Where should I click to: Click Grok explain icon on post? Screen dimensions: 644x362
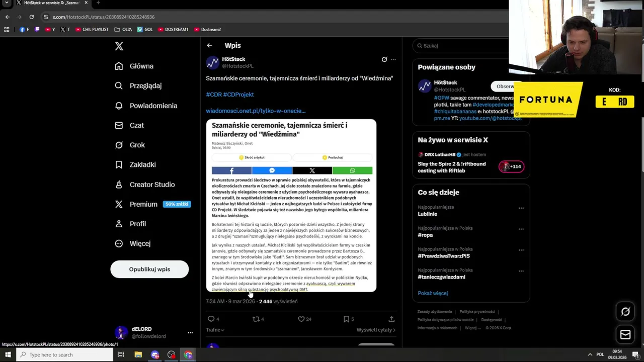(x=384, y=59)
